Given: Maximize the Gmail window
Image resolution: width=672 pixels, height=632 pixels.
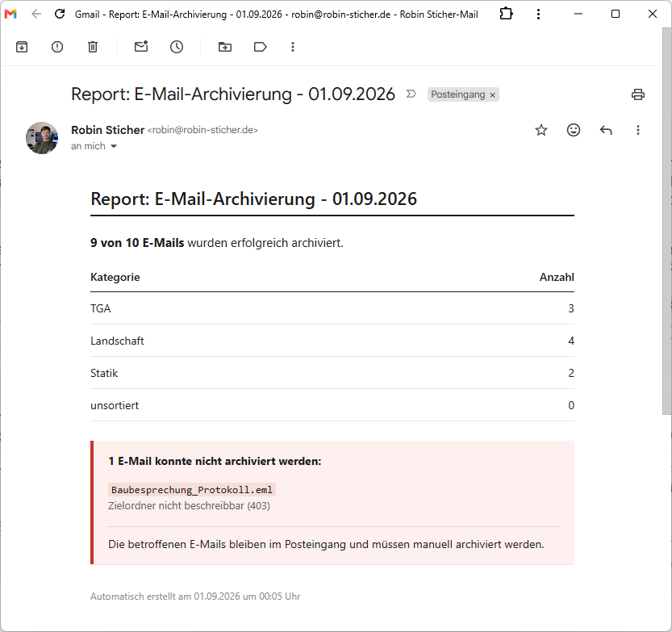Looking at the screenshot, I should pyautogui.click(x=616, y=15).
